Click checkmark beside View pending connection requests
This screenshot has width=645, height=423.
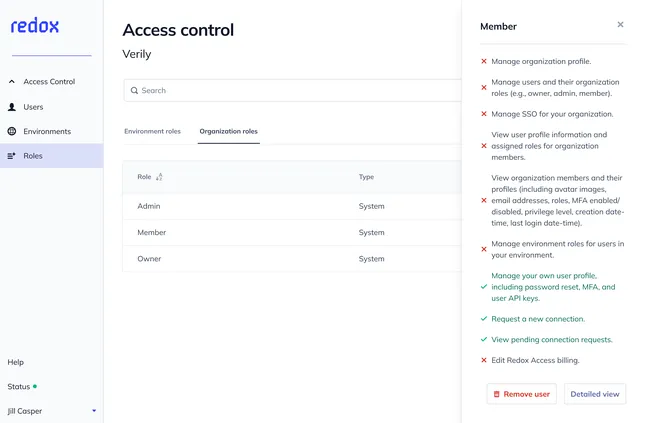pos(484,339)
